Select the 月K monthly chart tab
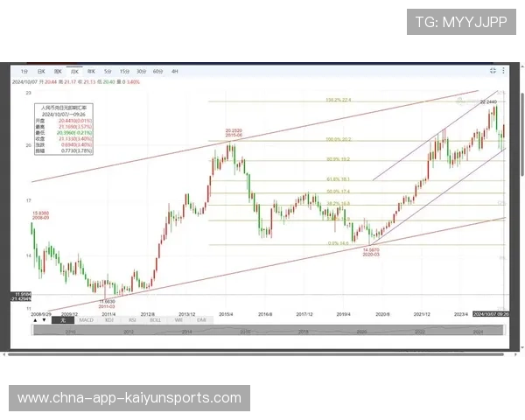The image size is (525, 420). click(x=74, y=70)
